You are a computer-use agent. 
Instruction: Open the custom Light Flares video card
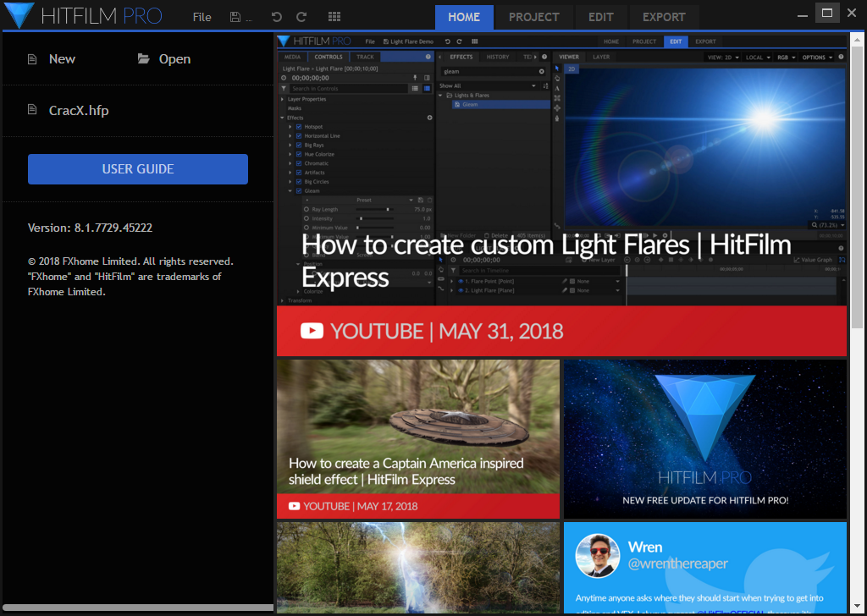tap(562, 195)
